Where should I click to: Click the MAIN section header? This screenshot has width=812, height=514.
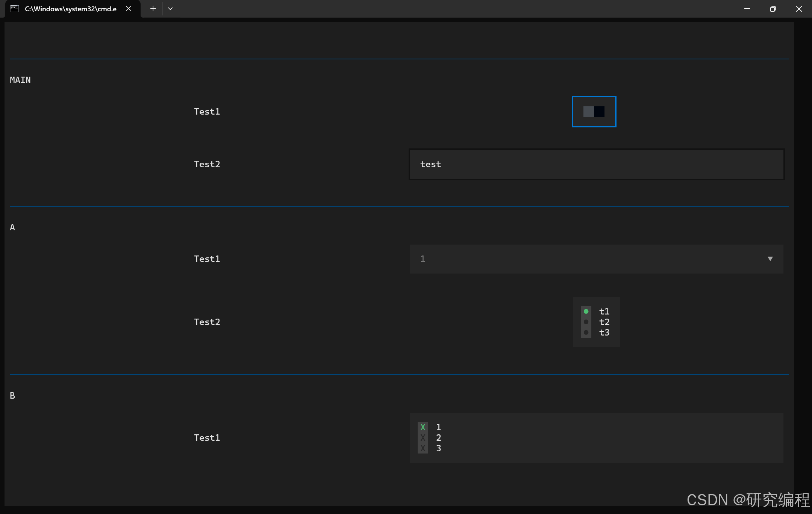20,80
